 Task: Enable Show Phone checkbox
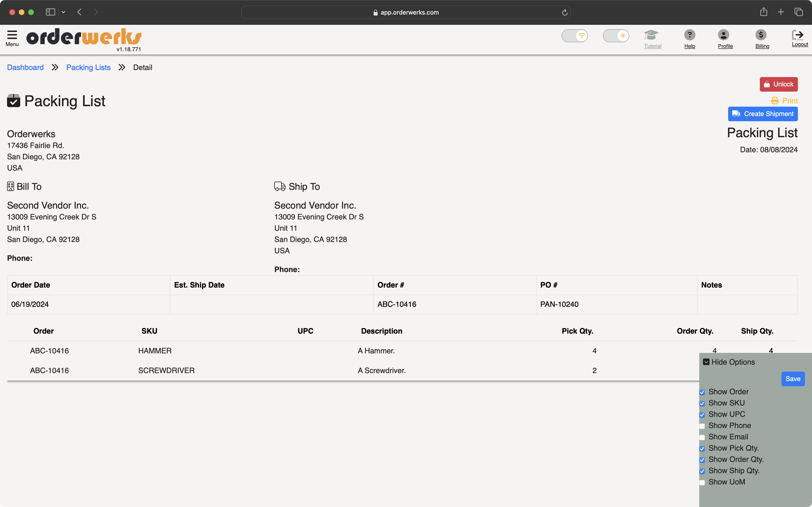[x=702, y=426]
